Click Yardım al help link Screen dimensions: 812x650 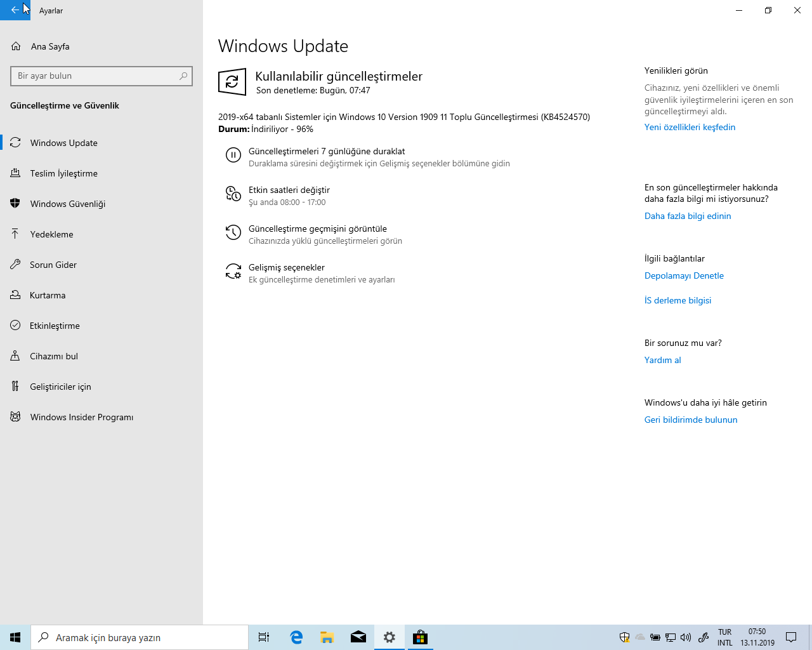662,360
